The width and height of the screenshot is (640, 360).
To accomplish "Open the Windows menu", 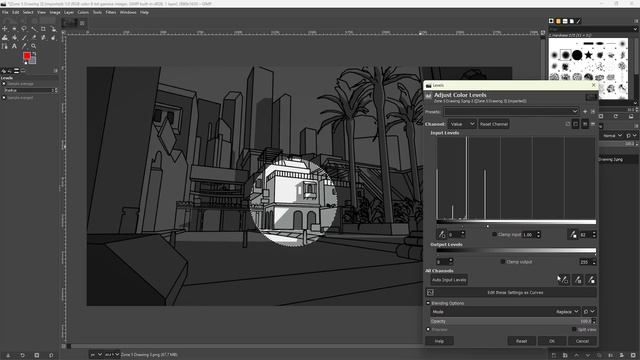I will tap(128, 12).
